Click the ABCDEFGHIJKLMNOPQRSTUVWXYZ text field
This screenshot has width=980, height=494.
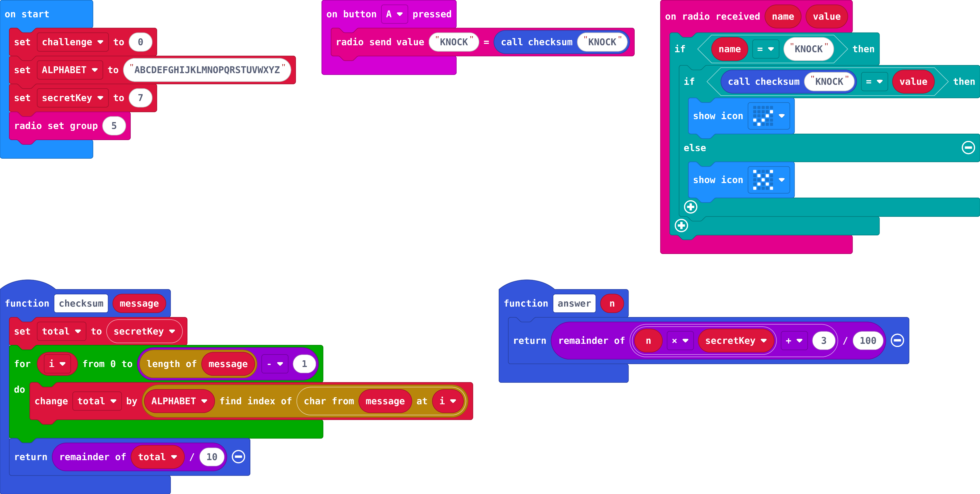(207, 70)
